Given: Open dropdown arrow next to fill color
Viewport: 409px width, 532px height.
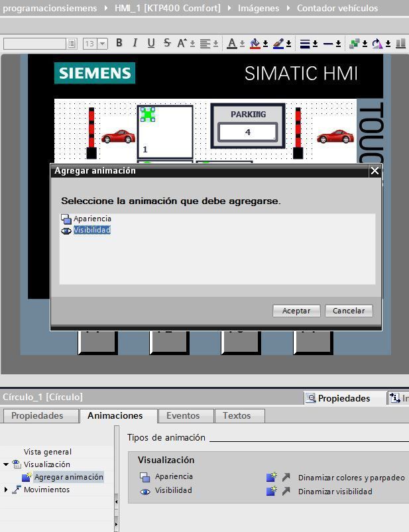Looking at the screenshot, I should point(265,44).
